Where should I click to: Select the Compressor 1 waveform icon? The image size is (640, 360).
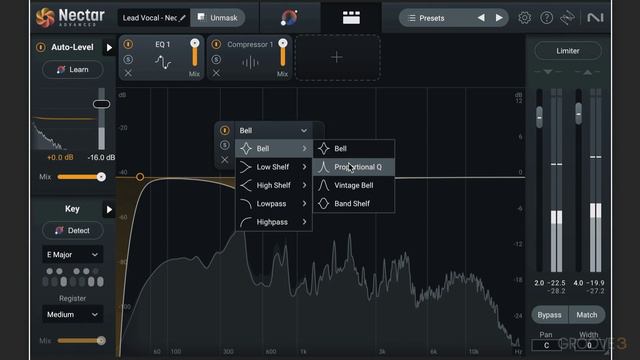tap(250, 62)
